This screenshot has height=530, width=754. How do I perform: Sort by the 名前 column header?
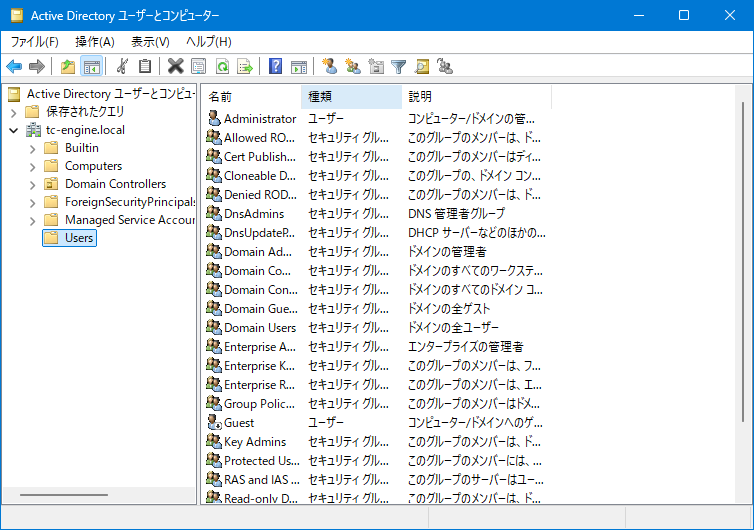251,97
